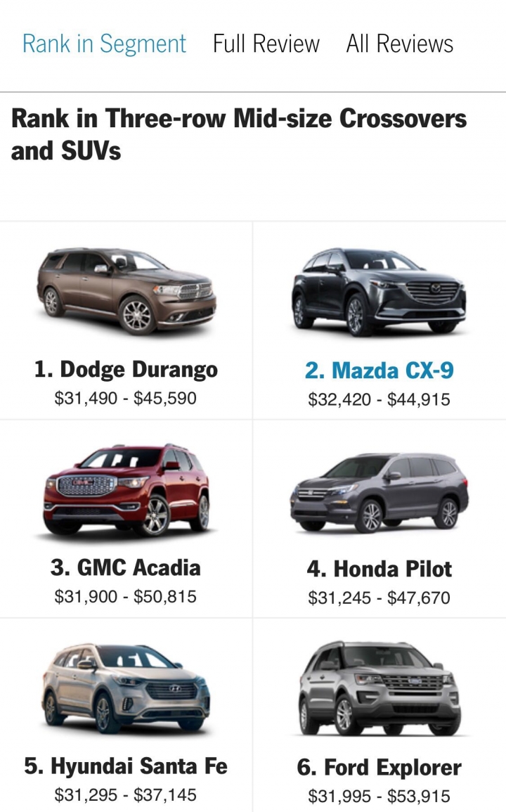Open the 2. Mazda CX-9 link
The height and width of the screenshot is (812, 506).
pyautogui.click(x=379, y=370)
